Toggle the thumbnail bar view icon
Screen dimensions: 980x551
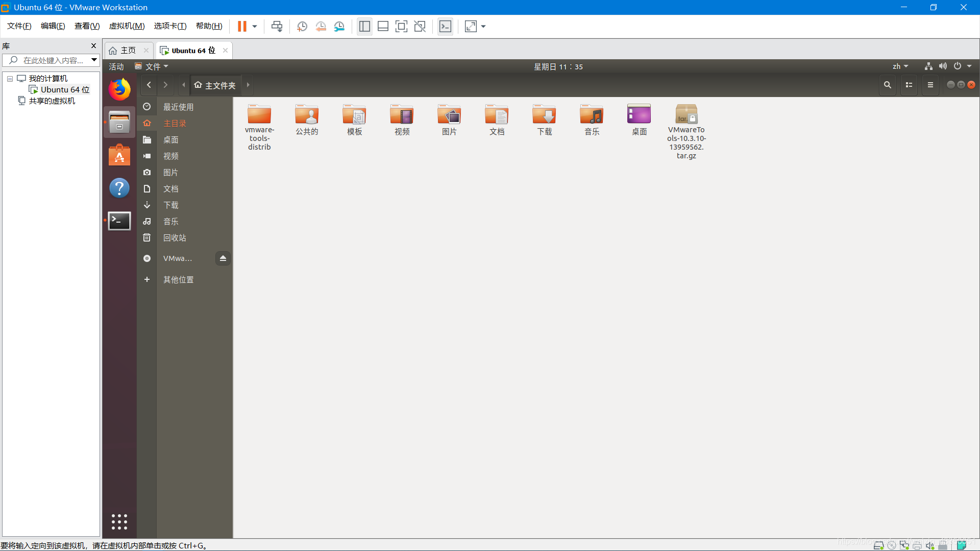(x=383, y=27)
